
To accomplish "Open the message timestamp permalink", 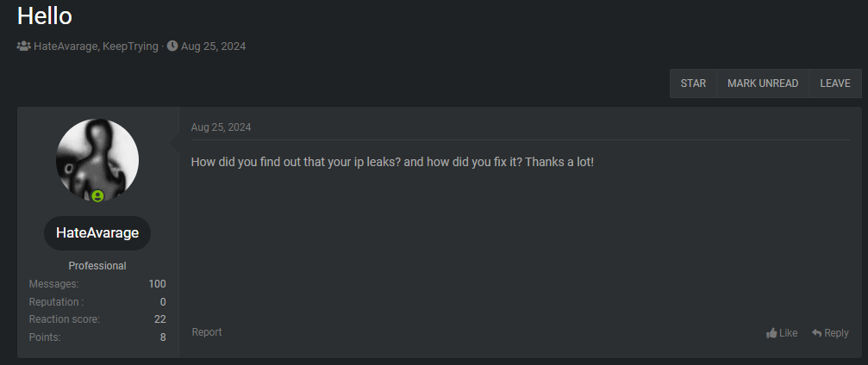I will coord(221,127).
